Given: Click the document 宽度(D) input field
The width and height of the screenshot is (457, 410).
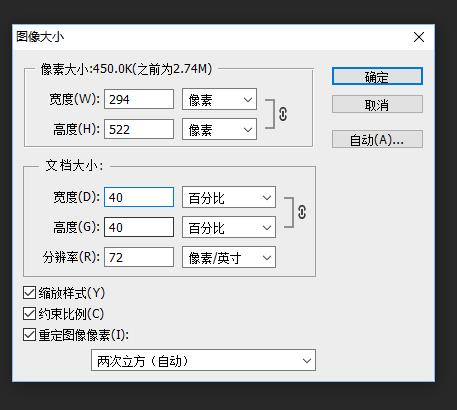Looking at the screenshot, I should tap(139, 197).
